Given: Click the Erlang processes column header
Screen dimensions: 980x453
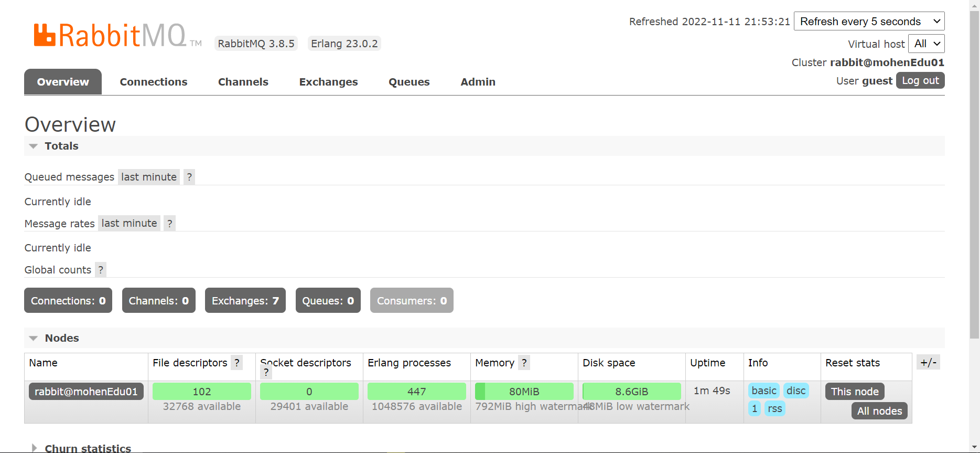Looking at the screenshot, I should pyautogui.click(x=410, y=363).
